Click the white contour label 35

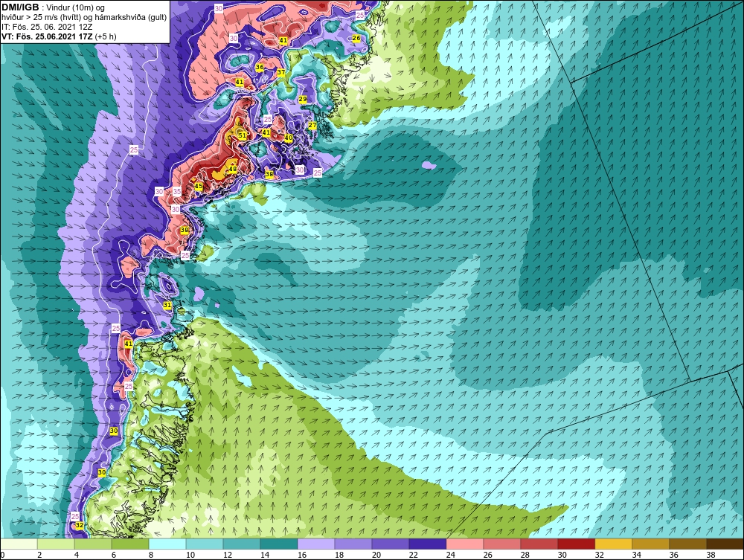click(x=177, y=192)
